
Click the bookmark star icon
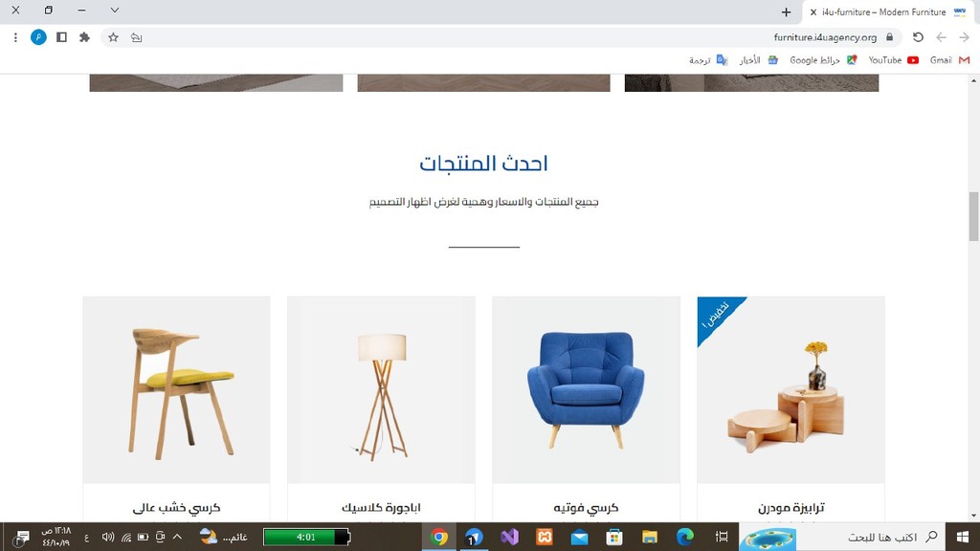113,37
